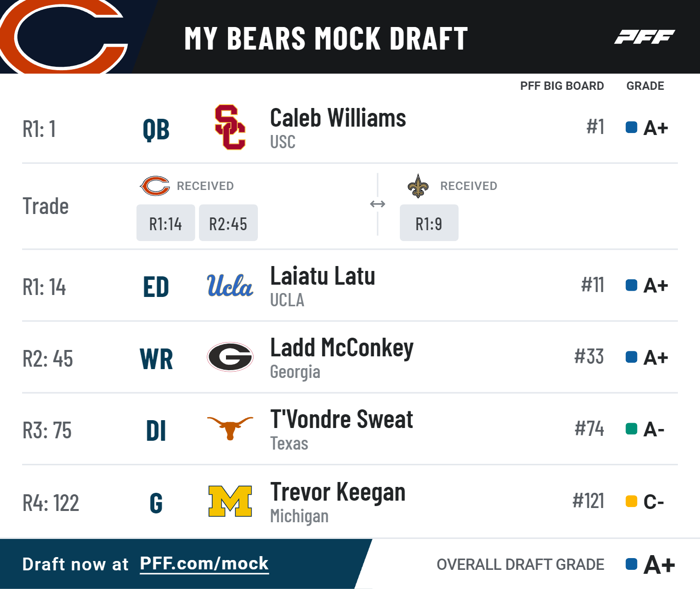Click the Saints fleur-de-lis trade icon
This screenshot has height=589, width=700.
(x=418, y=186)
